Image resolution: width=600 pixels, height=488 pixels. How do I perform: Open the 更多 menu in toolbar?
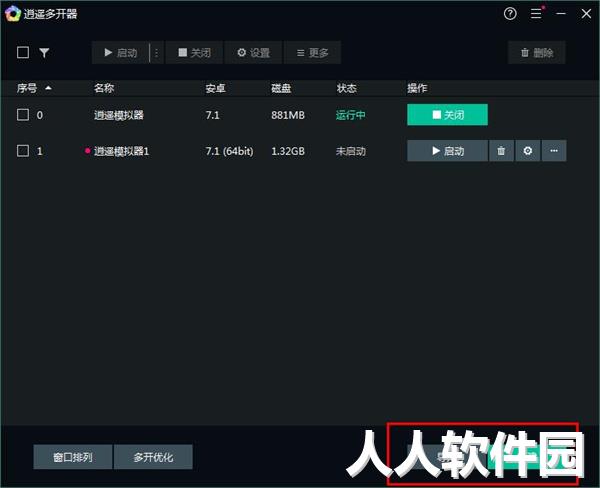click(x=312, y=52)
